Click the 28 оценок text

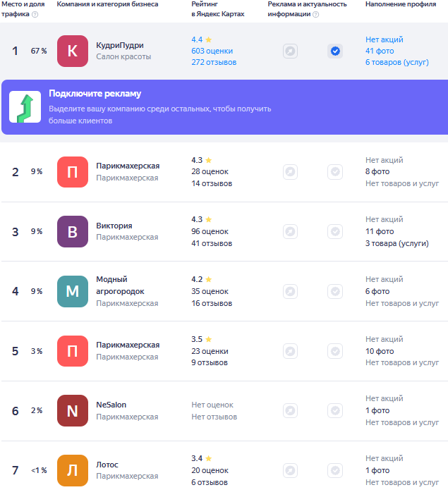210,172
